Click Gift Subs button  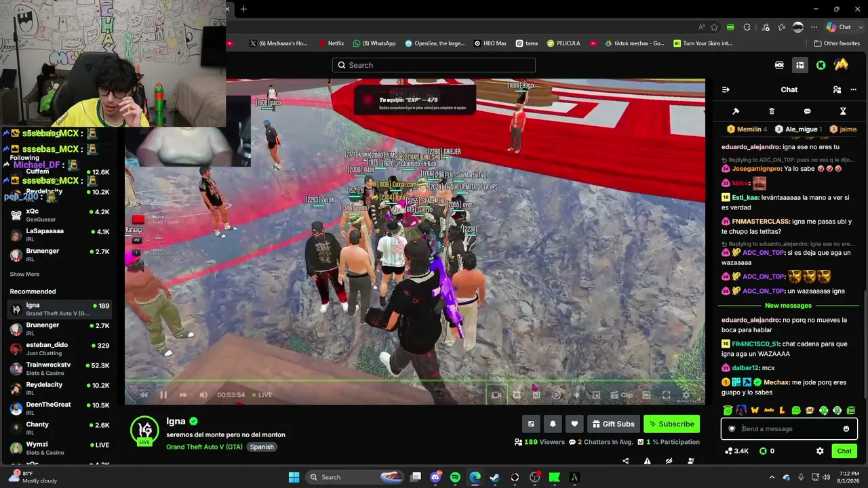613,424
